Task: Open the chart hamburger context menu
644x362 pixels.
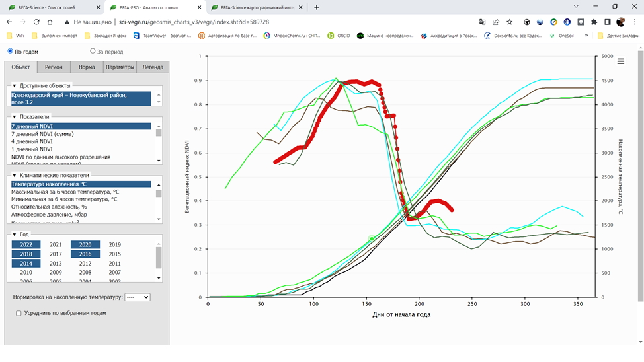Action: [x=621, y=61]
